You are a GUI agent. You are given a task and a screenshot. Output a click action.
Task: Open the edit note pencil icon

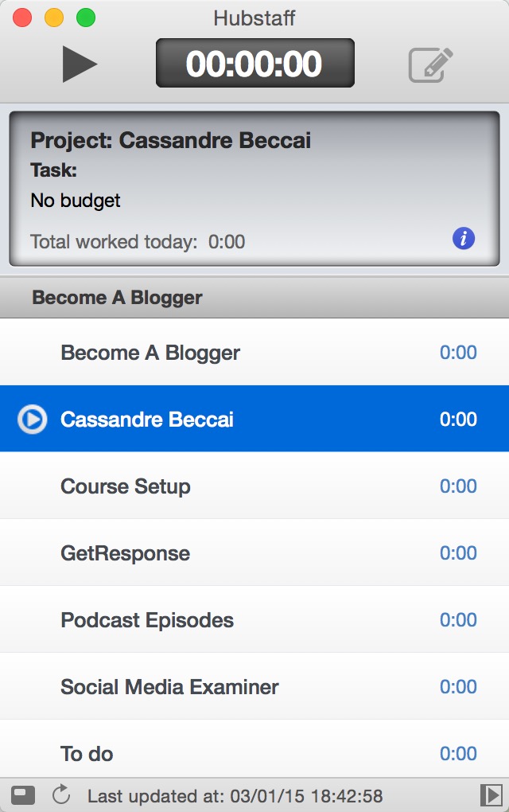click(430, 64)
